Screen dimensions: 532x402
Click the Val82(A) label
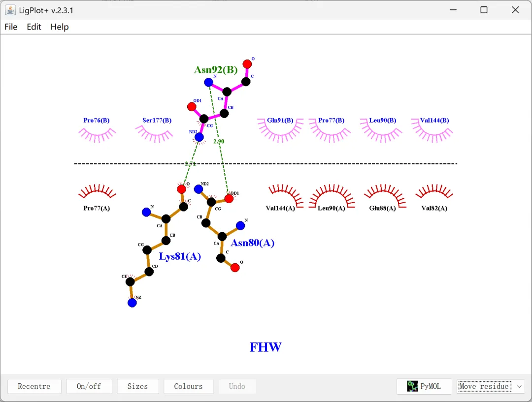[x=434, y=208]
